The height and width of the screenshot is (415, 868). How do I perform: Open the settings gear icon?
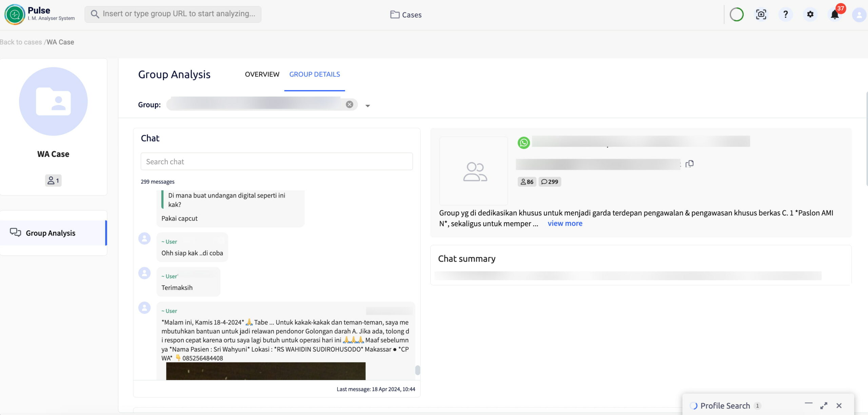(810, 14)
